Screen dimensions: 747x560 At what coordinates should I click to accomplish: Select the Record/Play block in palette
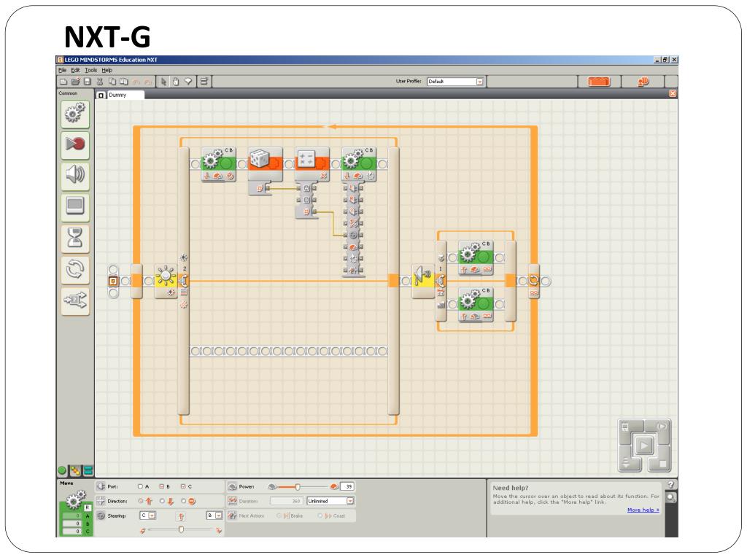point(75,145)
